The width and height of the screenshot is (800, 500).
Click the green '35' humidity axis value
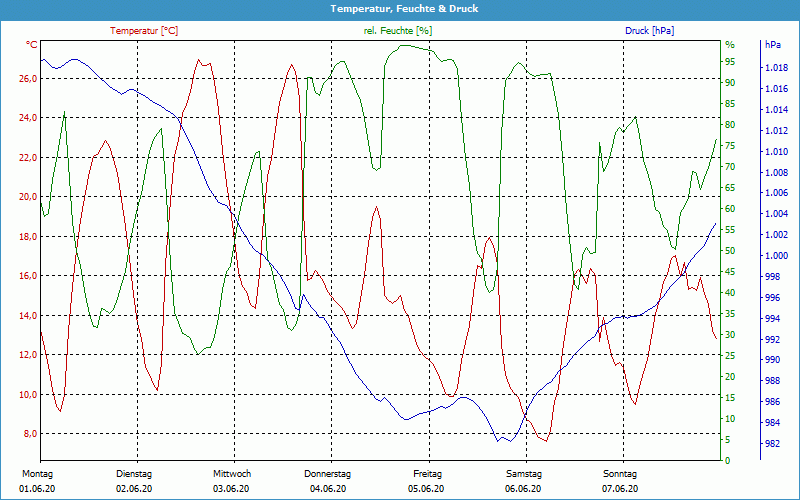pos(730,314)
